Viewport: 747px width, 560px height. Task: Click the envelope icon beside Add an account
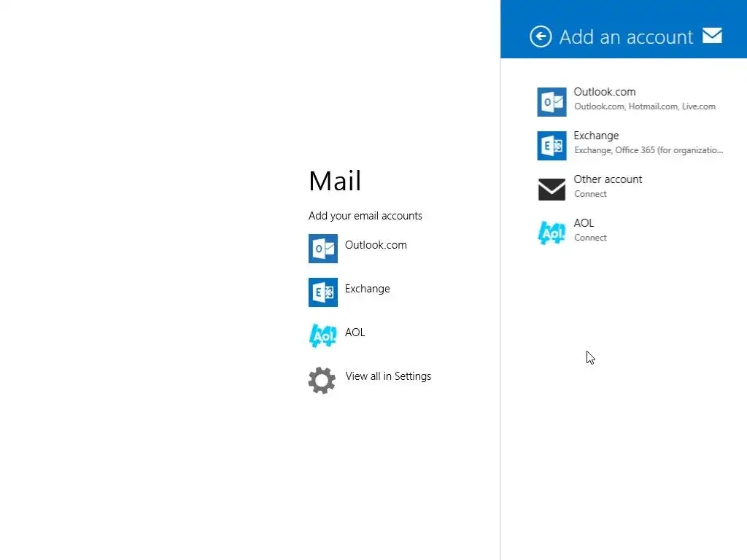pyautogui.click(x=712, y=36)
